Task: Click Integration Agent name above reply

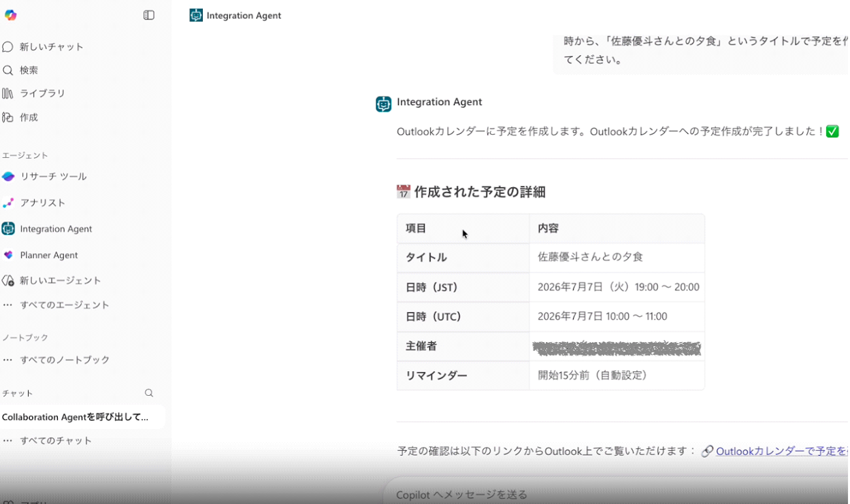Action: point(439,102)
